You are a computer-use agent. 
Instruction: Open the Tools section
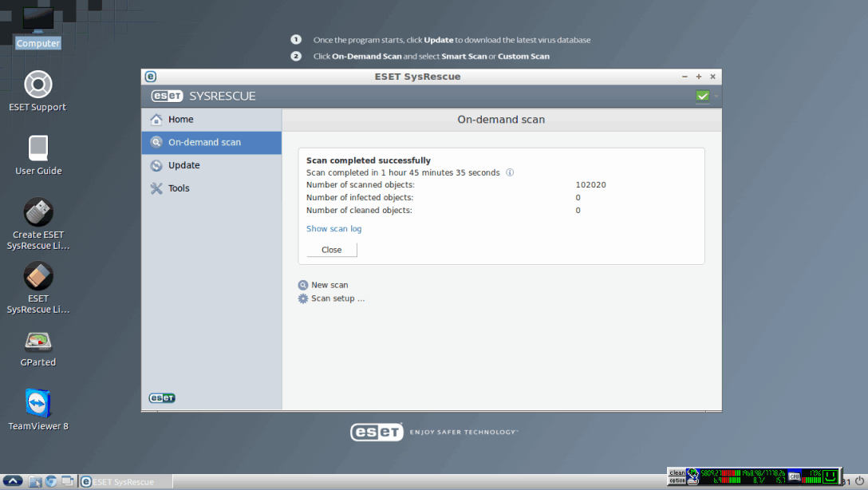pos(211,188)
